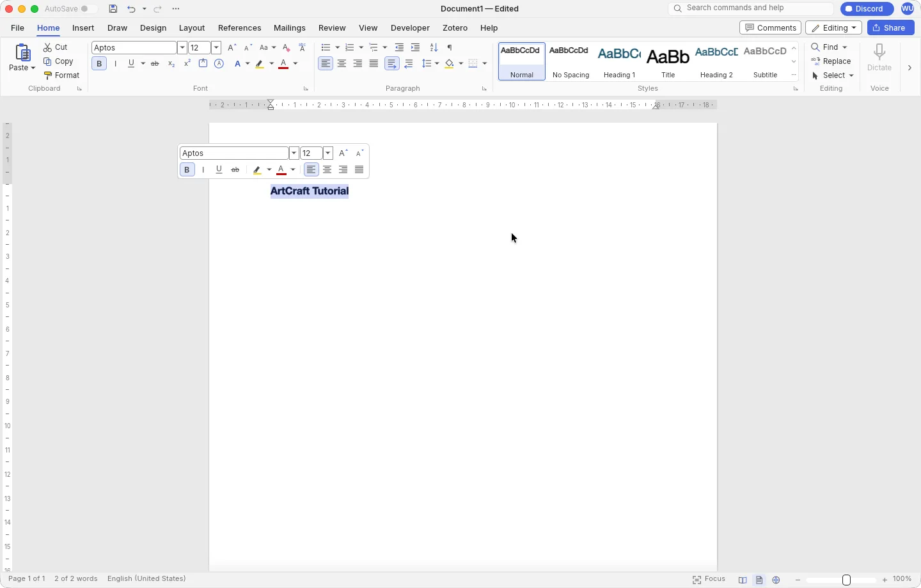Click the Sort icon in Paragraph group

pyautogui.click(x=434, y=47)
